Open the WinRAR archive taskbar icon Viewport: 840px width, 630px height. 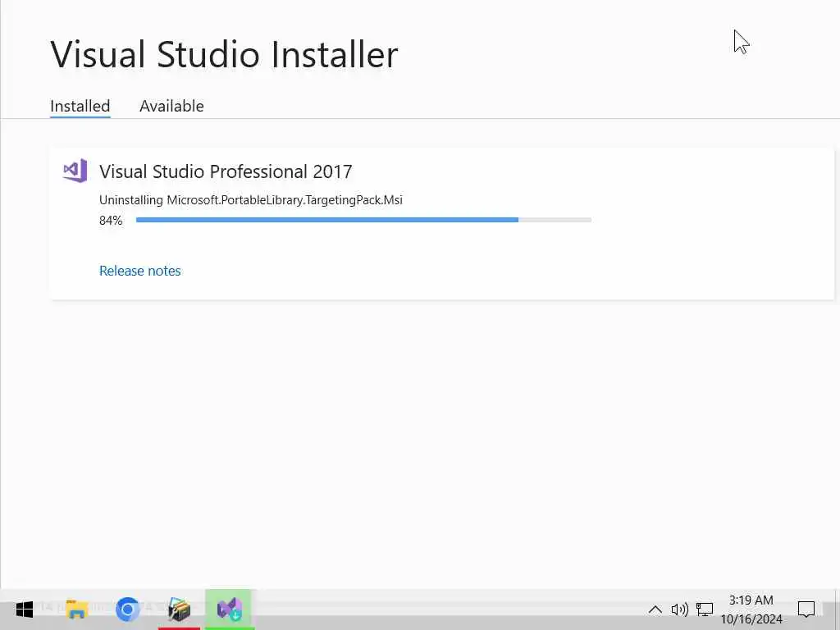pyautogui.click(x=179, y=609)
